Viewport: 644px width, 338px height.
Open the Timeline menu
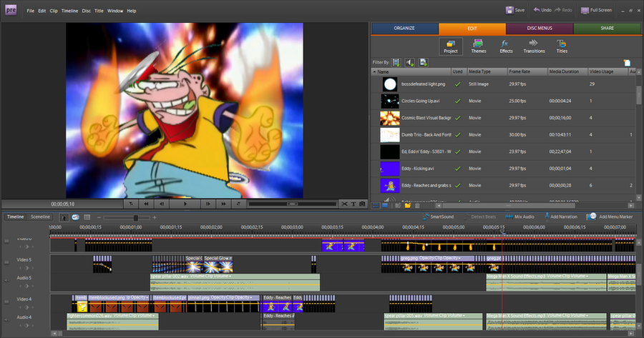coord(70,11)
